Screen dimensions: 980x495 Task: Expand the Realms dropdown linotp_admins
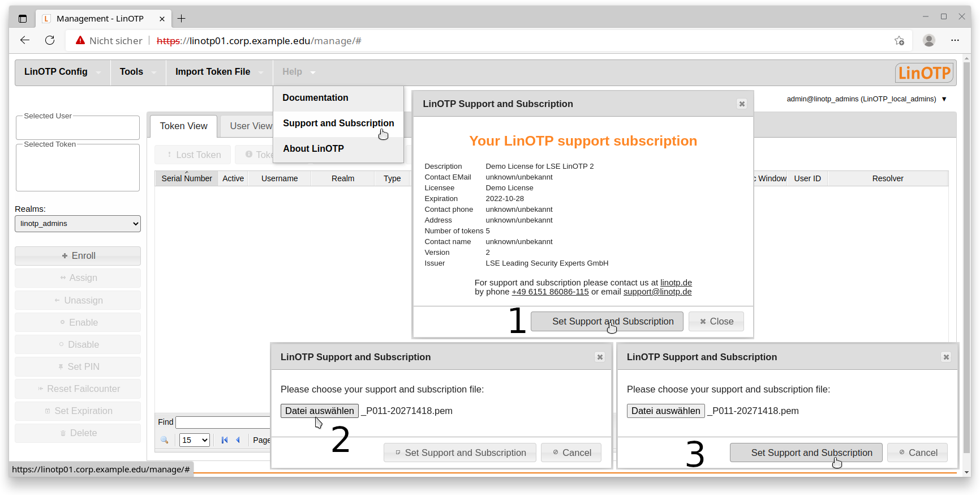78,224
